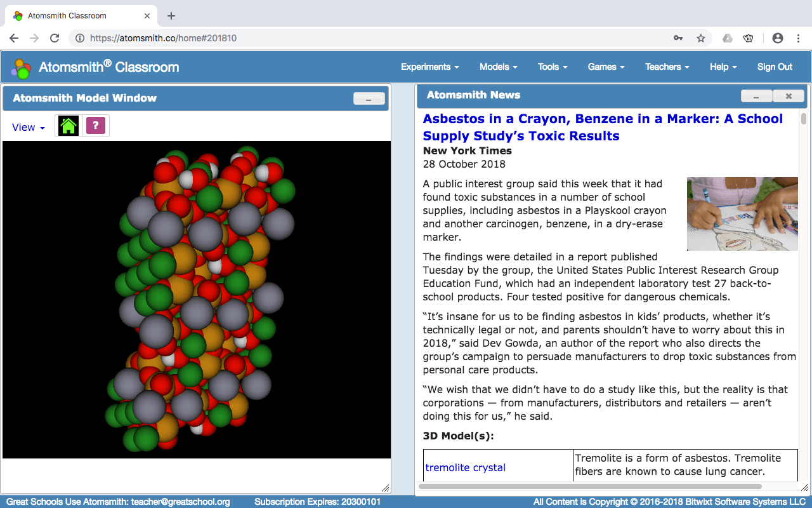
Task: Click the Google Drive extension icon
Action: coord(728,38)
